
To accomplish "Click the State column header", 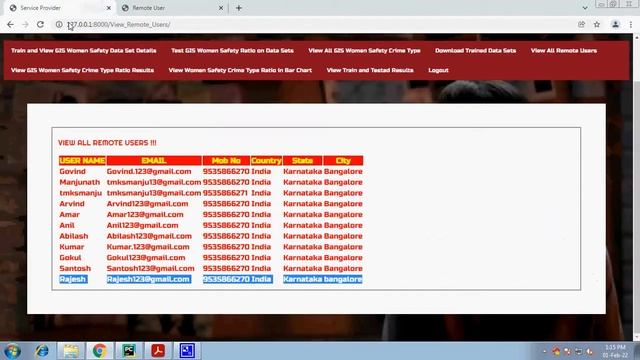I will [302, 160].
